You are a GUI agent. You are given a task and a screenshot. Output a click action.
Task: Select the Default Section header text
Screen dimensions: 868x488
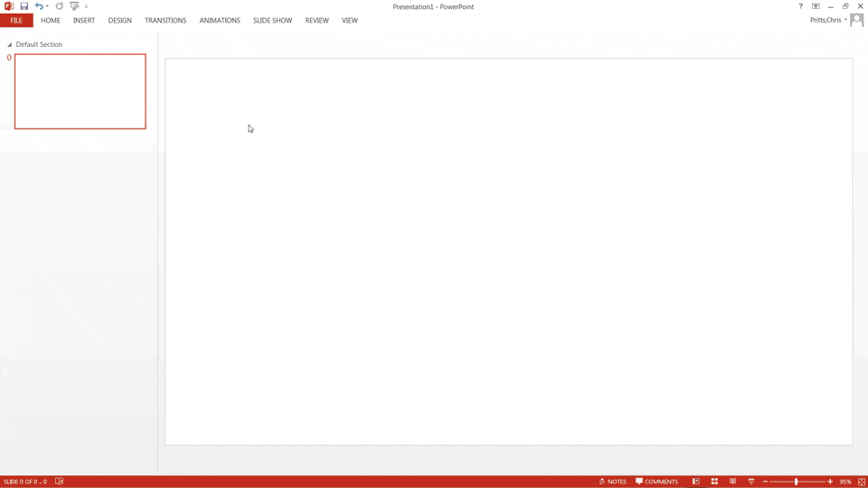point(39,44)
